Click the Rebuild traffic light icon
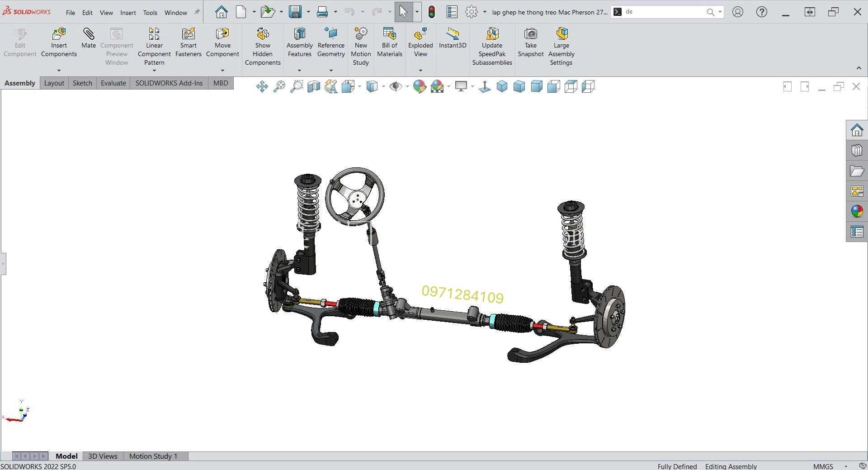Image resolution: width=868 pixels, height=470 pixels. (432, 12)
